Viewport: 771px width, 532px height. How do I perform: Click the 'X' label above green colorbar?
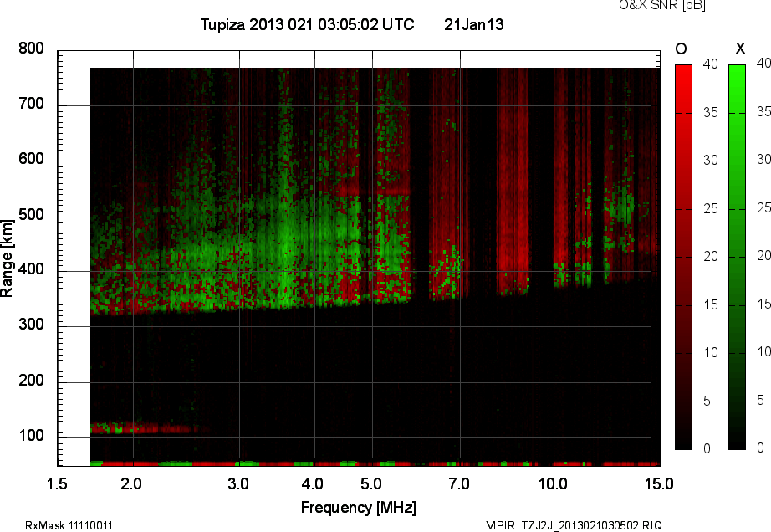point(740,49)
